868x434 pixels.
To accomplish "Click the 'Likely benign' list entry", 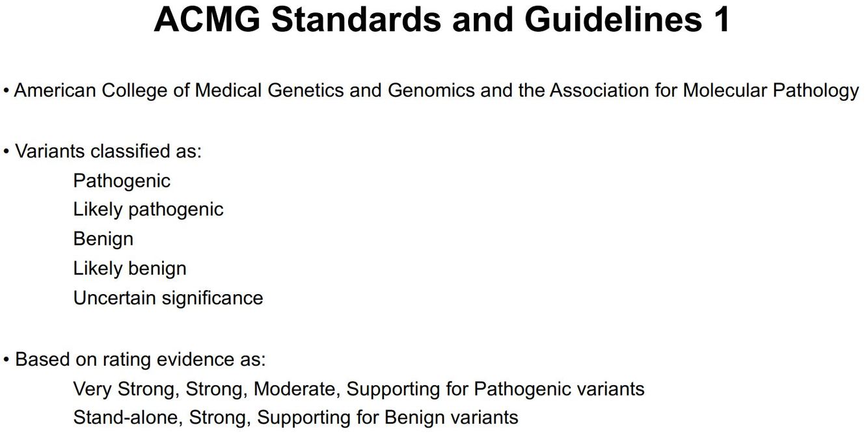I will pos(129,268).
